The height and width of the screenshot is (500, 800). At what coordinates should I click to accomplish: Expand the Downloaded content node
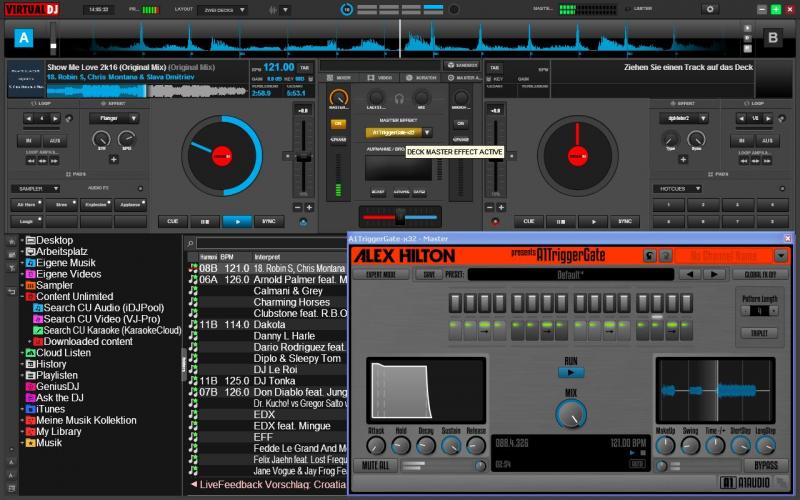pos(29,341)
